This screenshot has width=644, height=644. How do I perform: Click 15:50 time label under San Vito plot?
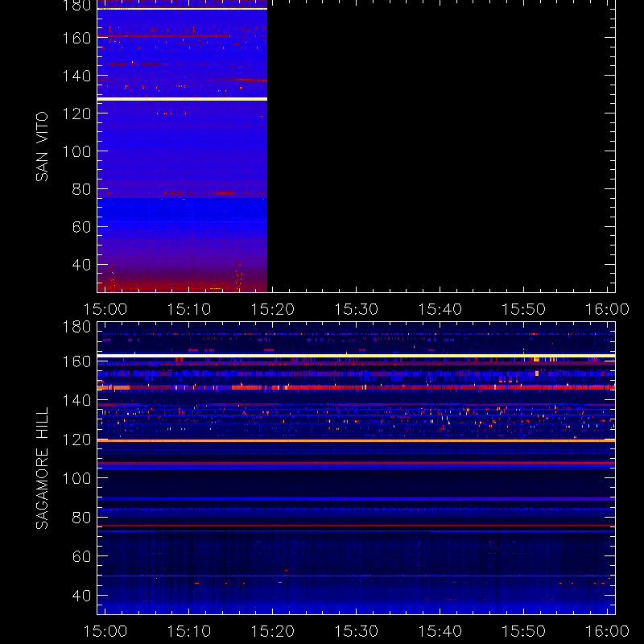tap(524, 309)
